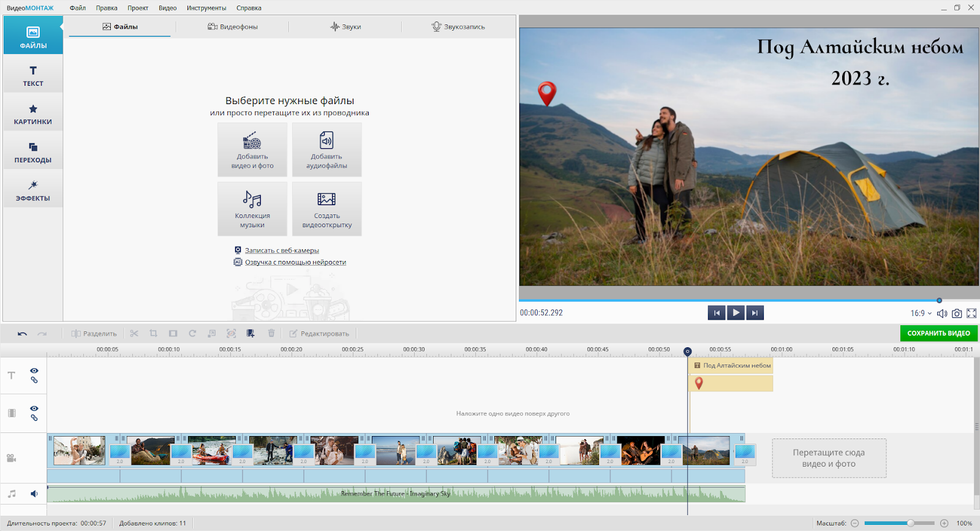Hide the text track with eye icon
Image resolution: width=980 pixels, height=531 pixels.
[34, 371]
